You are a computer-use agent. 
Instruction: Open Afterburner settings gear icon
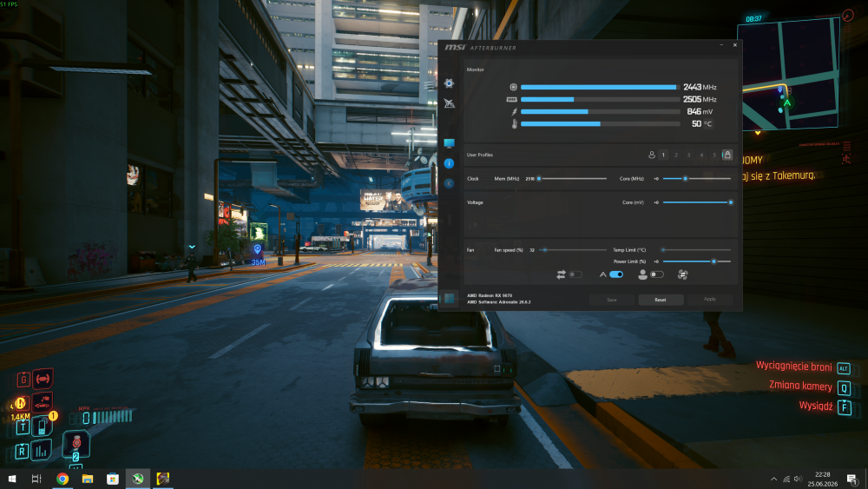tap(449, 83)
